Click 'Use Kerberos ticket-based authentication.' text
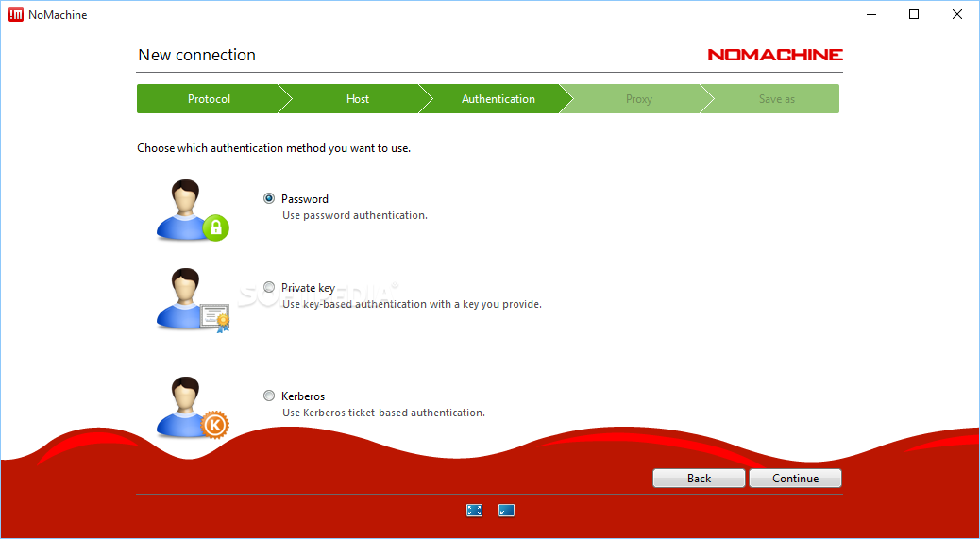Viewport: 980px width, 539px height. (x=383, y=413)
